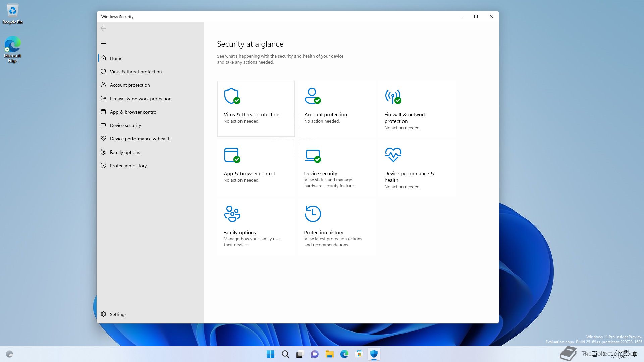Screen dimensions: 644x362
Task: Go to the Account protection sidebar label
Action: tap(130, 85)
